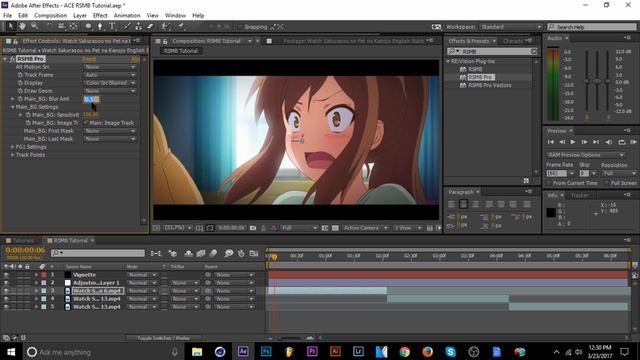Open the Workspace Standard dropdown
The height and width of the screenshot is (360, 640).
[x=511, y=27]
